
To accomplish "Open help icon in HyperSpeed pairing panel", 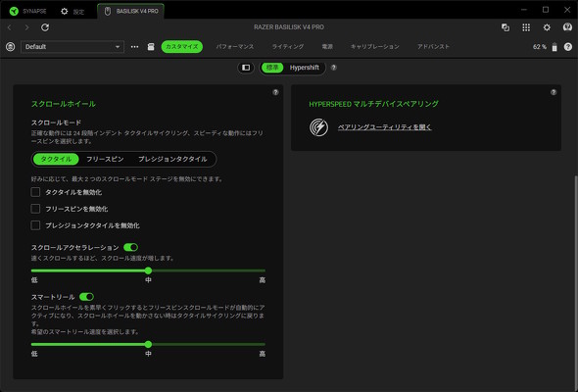I will pos(554,92).
